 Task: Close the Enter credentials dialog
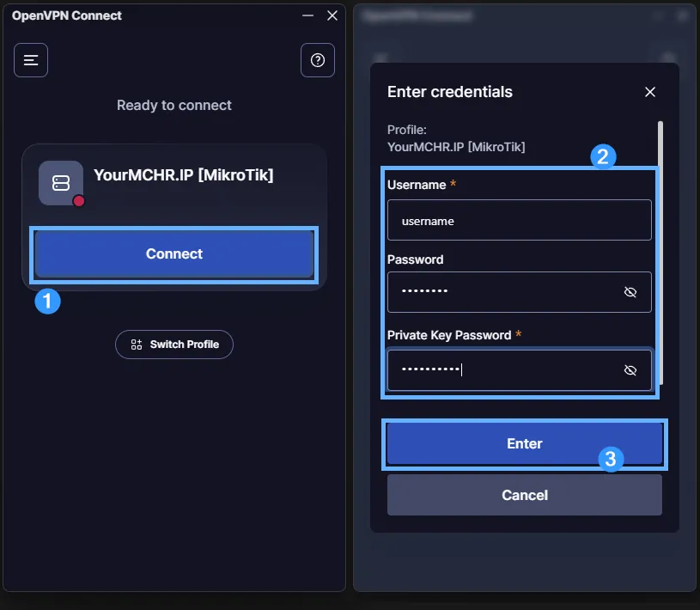point(650,92)
